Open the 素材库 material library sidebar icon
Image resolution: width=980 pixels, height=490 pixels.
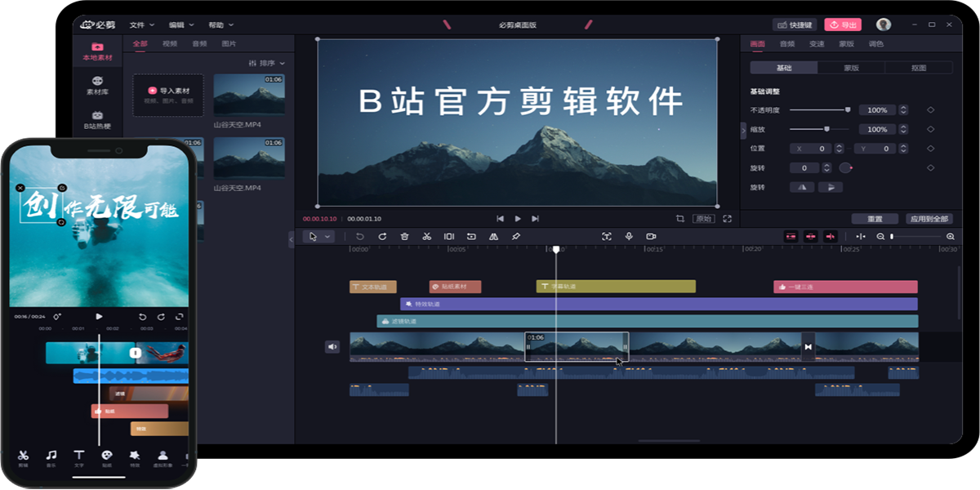click(97, 85)
